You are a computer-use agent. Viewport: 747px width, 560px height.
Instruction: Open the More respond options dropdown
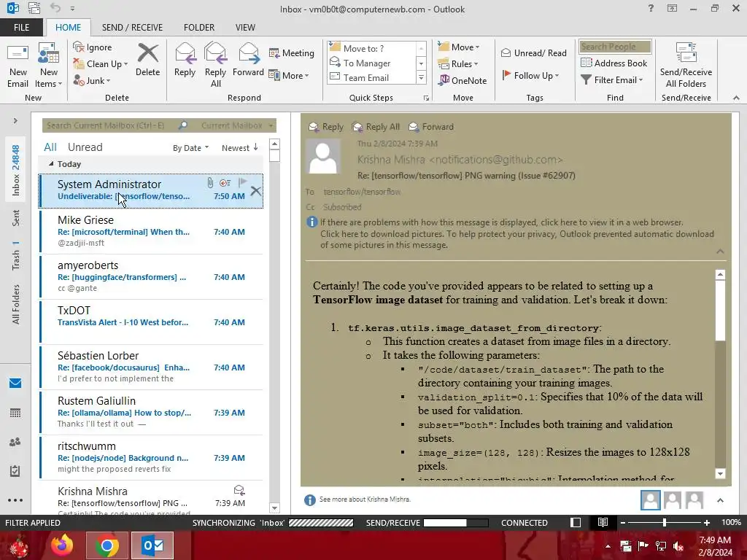(x=289, y=75)
